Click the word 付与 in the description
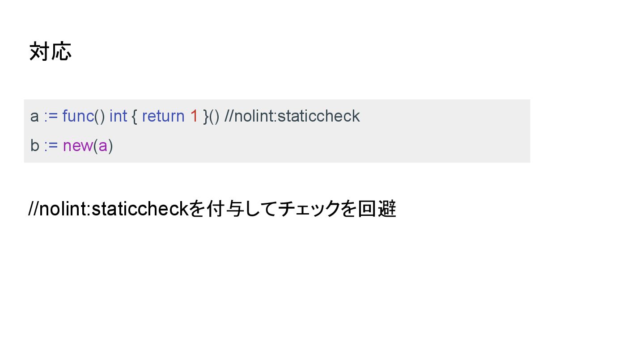 coord(224,209)
